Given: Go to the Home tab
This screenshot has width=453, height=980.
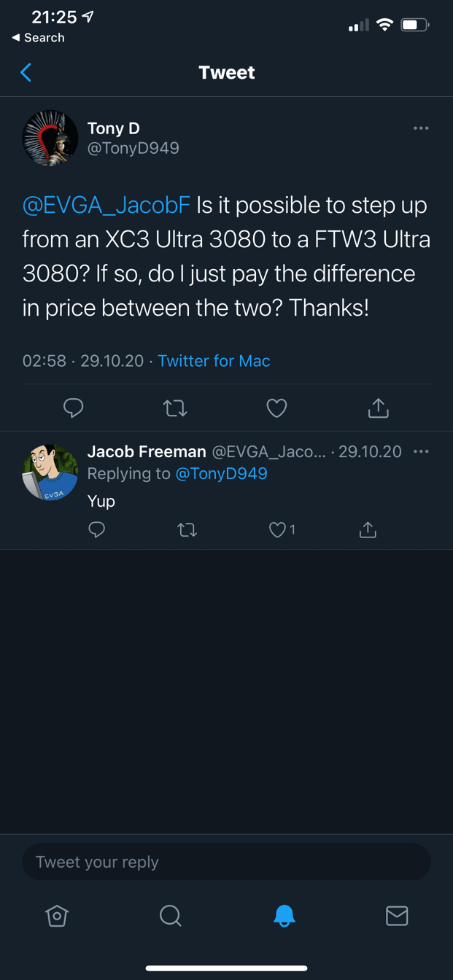Looking at the screenshot, I should (x=57, y=916).
